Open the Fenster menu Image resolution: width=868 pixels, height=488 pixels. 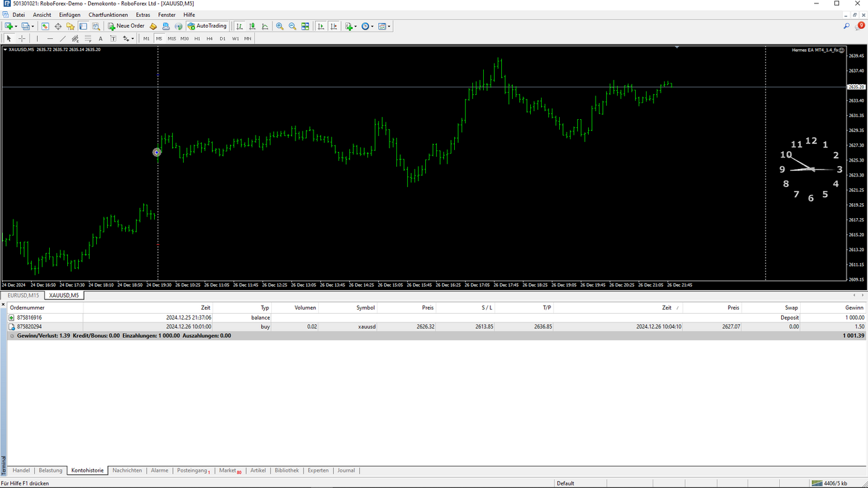click(x=167, y=15)
